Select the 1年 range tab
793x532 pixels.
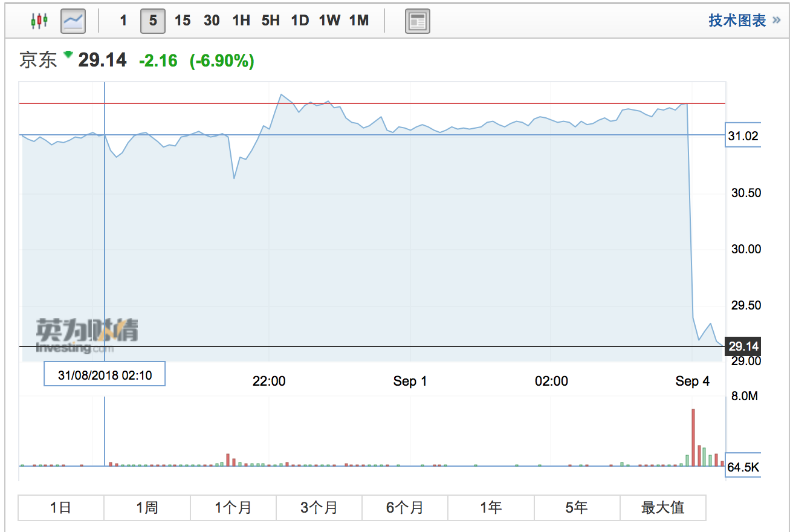click(x=491, y=508)
